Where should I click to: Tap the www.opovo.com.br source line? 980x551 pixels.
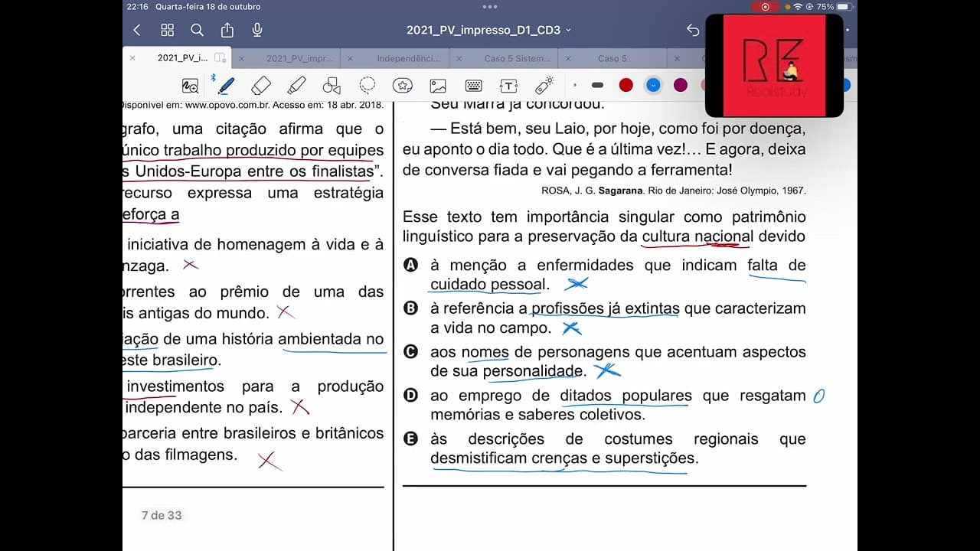[253, 106]
